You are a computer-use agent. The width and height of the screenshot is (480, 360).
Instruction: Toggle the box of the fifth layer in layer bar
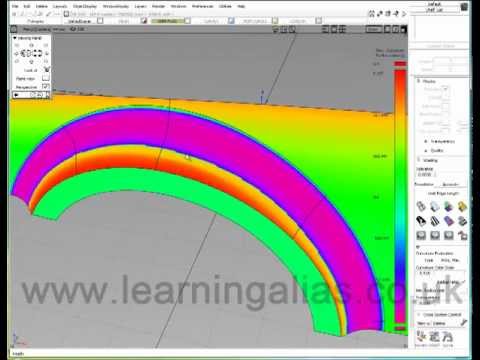click(275, 21)
